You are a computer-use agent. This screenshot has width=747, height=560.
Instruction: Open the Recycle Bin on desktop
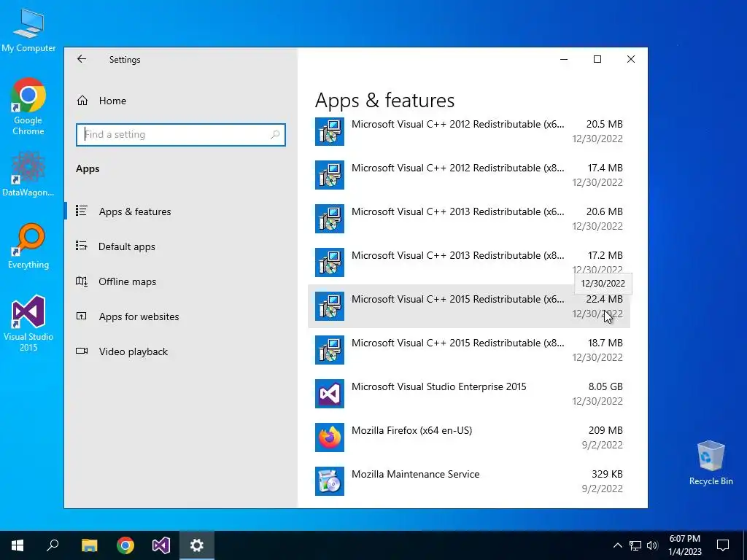[711, 463]
